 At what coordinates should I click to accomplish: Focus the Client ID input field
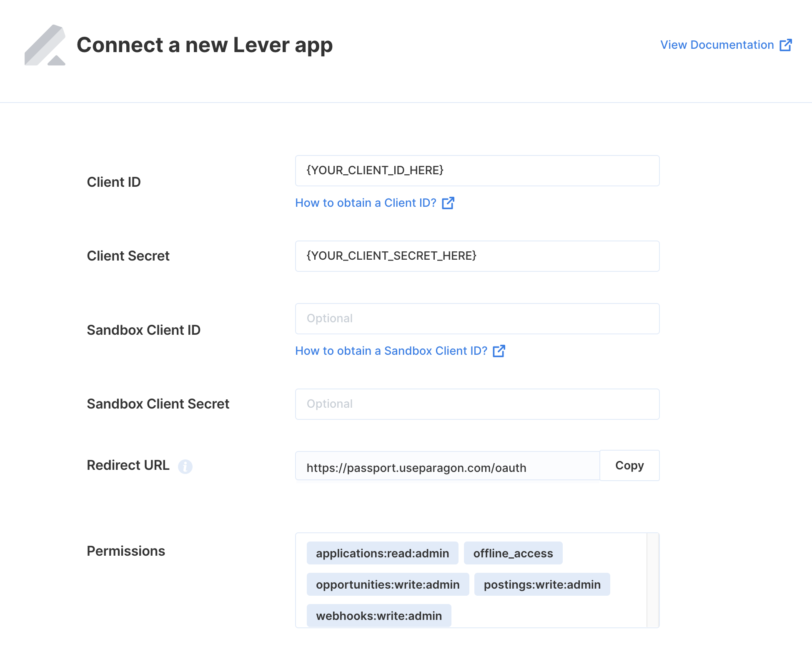pos(477,171)
